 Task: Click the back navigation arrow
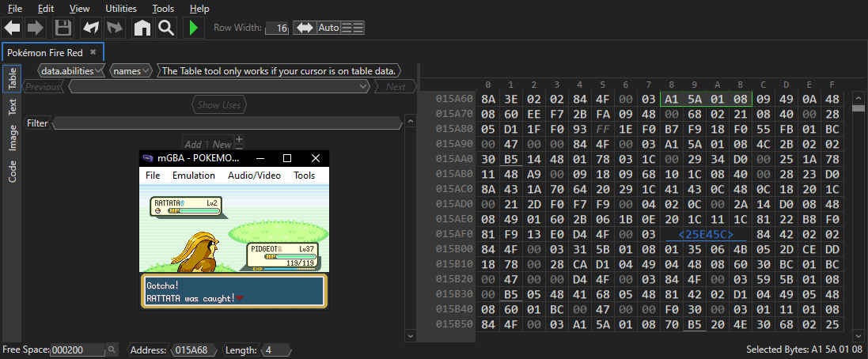pos(13,28)
